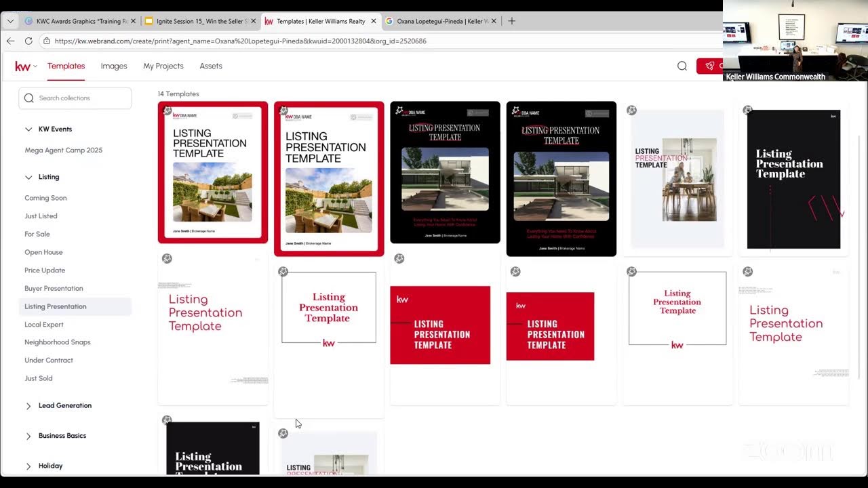This screenshot has width=868, height=488.
Task: Close the Oxana Lopetegui-Pineda tab
Action: coord(494,21)
